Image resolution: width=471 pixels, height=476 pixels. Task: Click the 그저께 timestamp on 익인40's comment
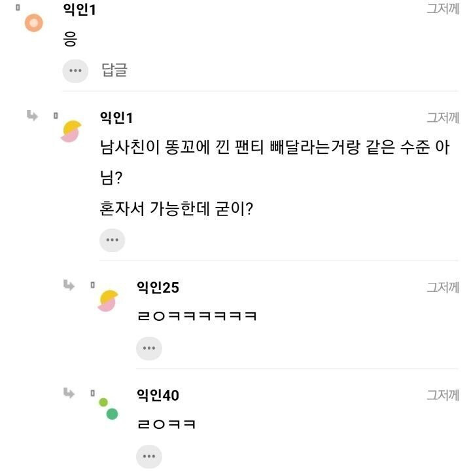pos(443,395)
